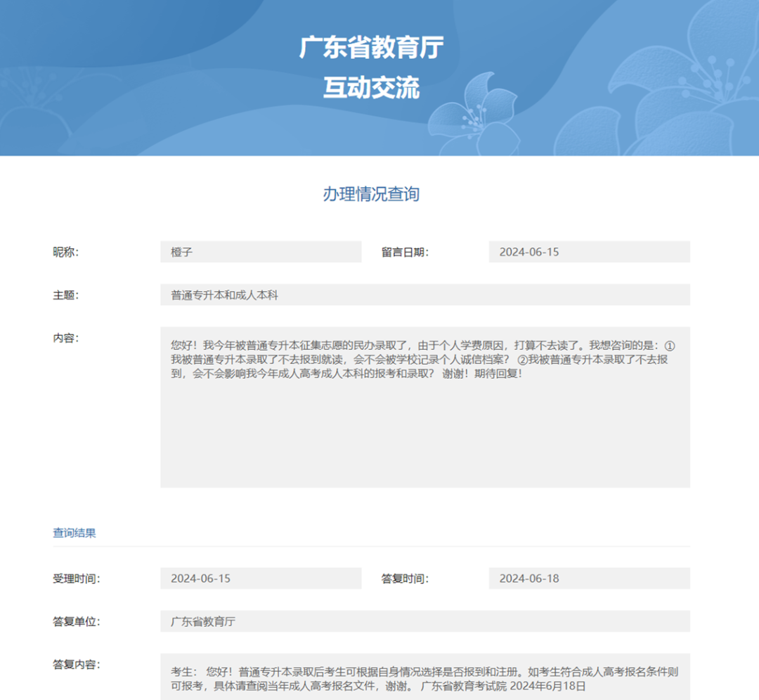The height and width of the screenshot is (700, 759).
Task: Click the 答复内容 reply text box
Action: tap(425, 677)
